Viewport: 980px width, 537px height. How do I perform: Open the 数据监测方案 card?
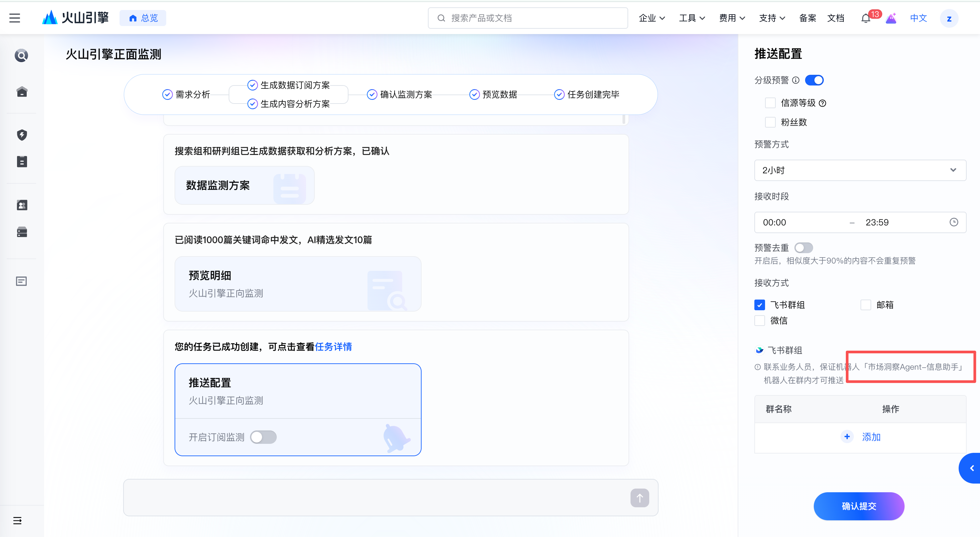tap(244, 185)
